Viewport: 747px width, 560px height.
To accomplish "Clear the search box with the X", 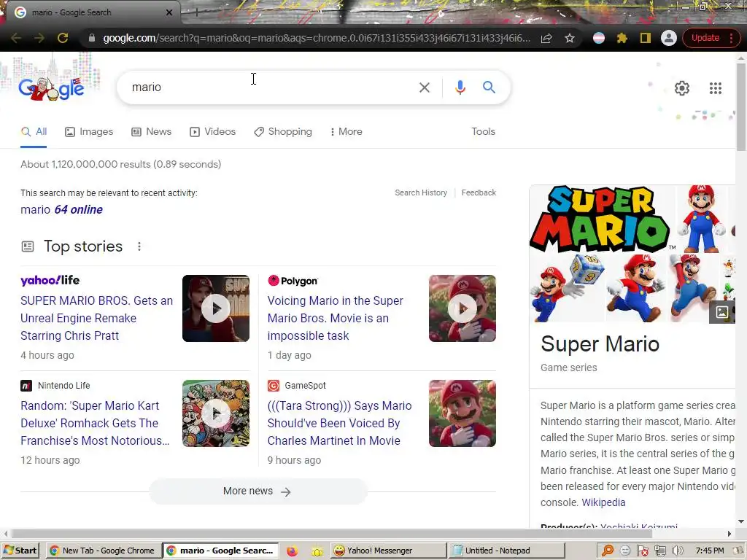I will click(x=424, y=87).
